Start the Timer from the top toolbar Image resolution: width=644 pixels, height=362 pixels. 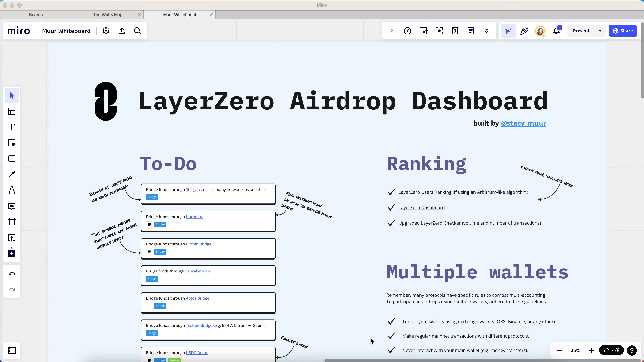click(407, 31)
